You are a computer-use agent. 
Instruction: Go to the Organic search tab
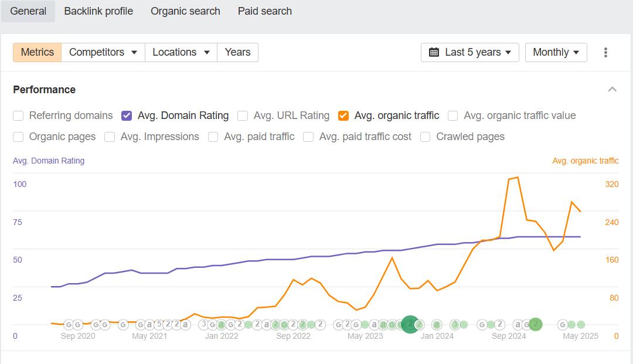[185, 11]
